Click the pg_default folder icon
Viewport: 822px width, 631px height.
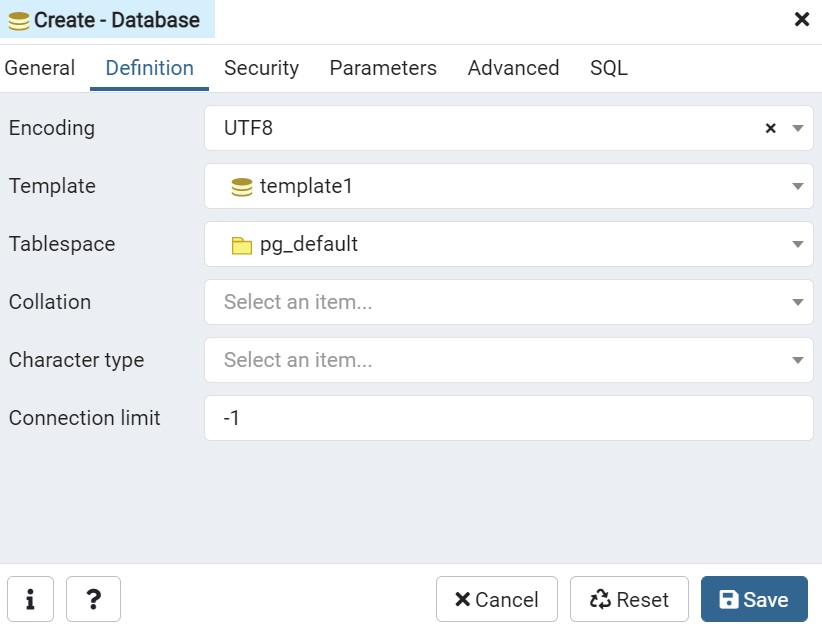241,244
